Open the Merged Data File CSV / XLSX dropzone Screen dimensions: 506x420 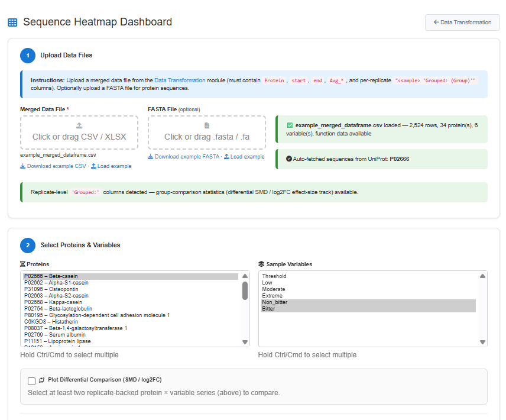[79, 133]
